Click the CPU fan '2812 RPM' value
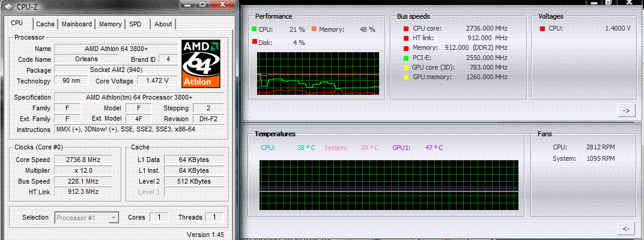Viewport: 644px width, 240px height. 601,147
